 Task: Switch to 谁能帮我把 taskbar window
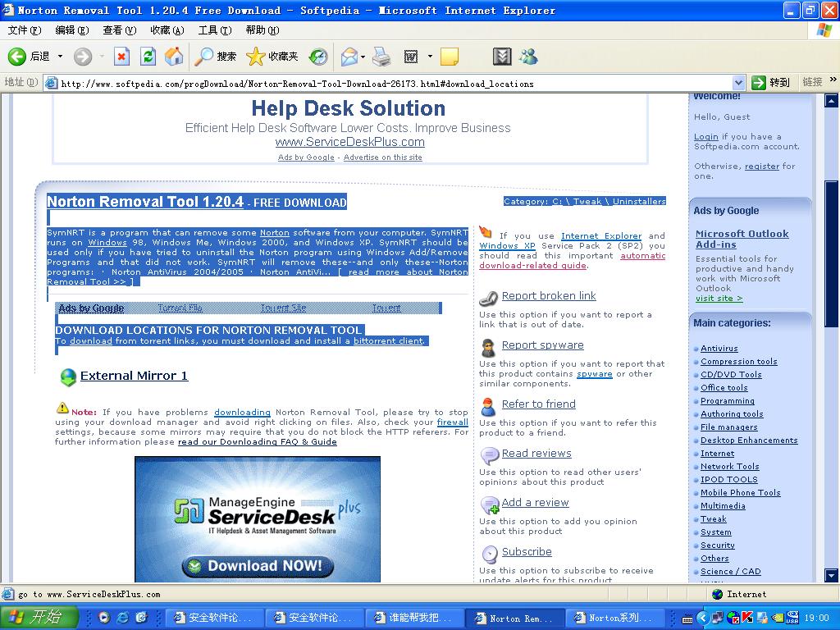pos(413,618)
